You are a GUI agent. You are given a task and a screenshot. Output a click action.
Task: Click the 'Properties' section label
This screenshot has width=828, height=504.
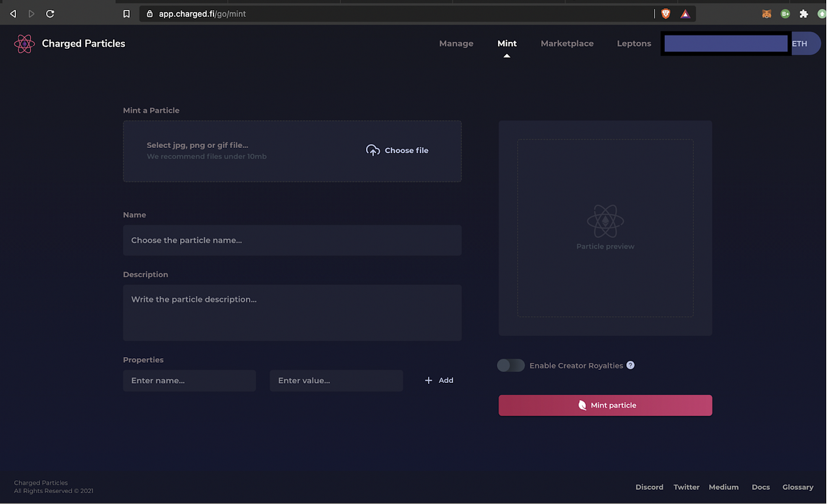click(143, 360)
